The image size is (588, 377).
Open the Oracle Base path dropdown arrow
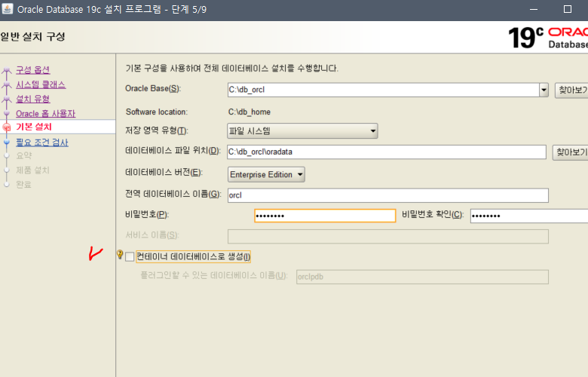tap(544, 90)
